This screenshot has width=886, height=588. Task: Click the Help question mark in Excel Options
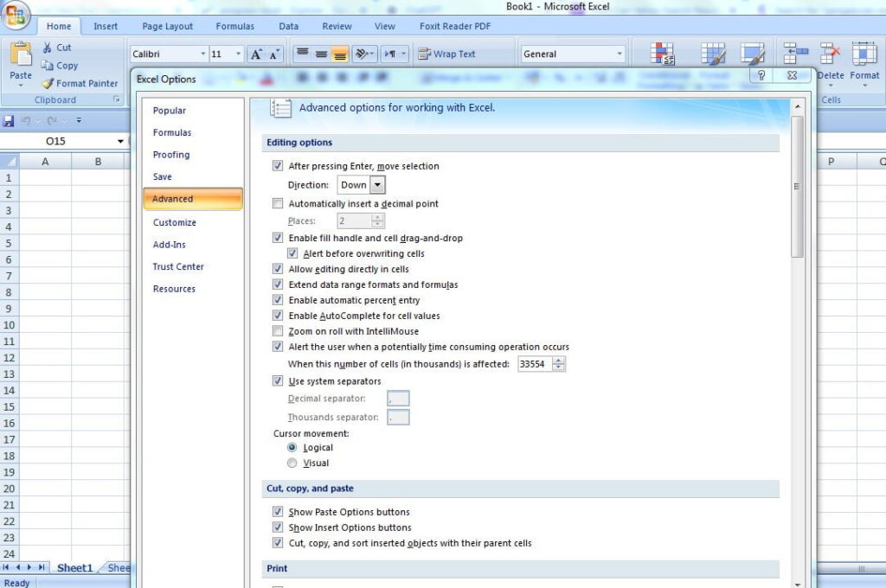click(761, 75)
